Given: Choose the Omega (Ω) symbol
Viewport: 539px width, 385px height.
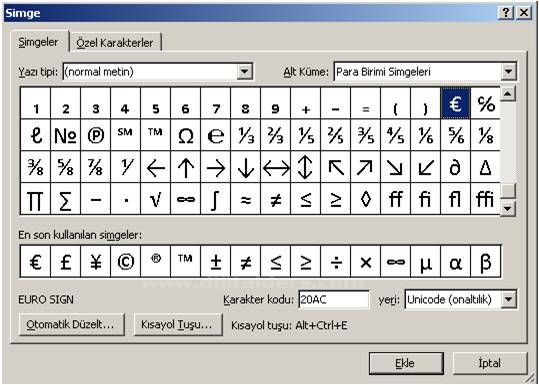Looking at the screenshot, I should tap(185, 135).
